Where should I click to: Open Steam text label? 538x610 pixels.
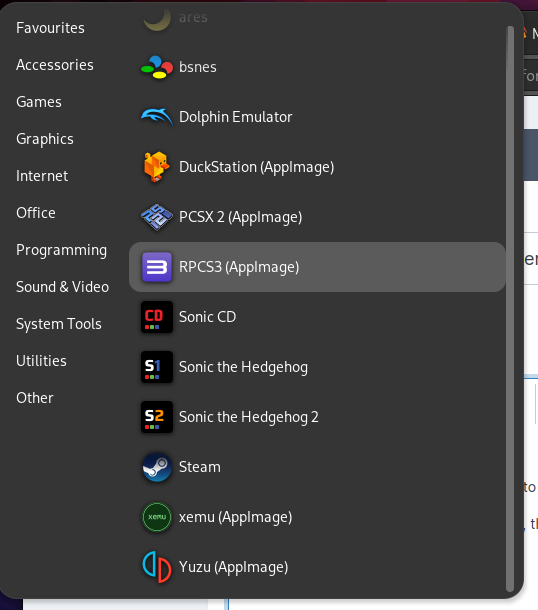(x=200, y=467)
